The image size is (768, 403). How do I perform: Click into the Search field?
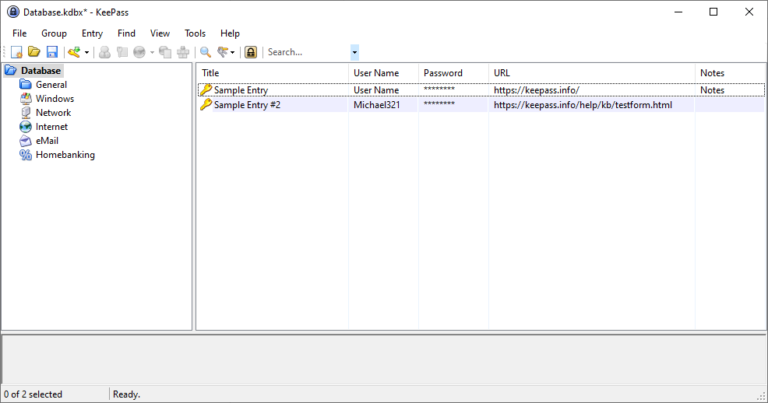click(308, 52)
